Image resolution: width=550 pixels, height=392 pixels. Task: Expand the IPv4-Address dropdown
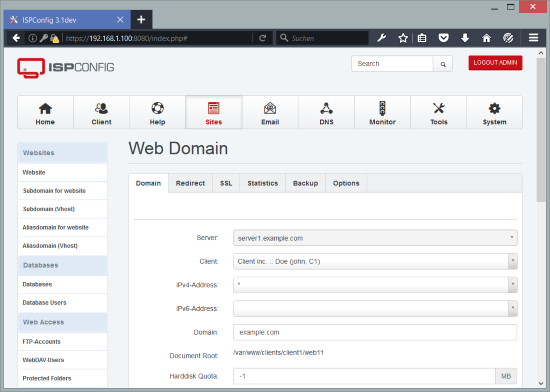click(375, 284)
